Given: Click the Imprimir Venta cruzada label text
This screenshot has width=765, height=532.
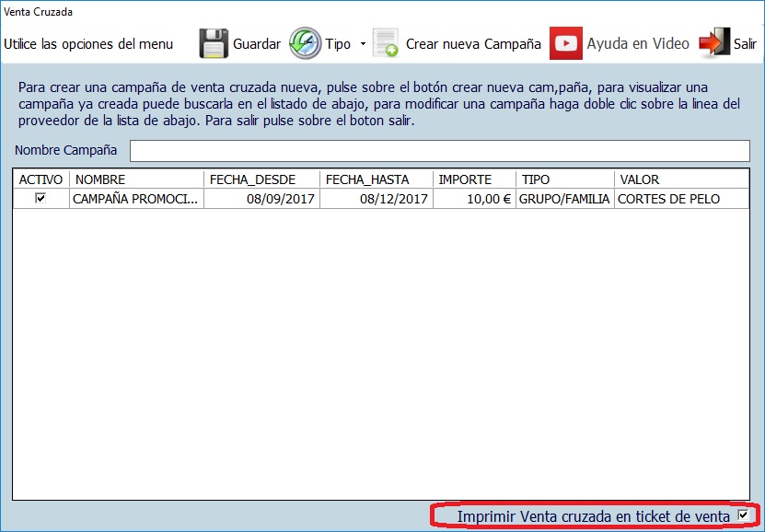Looking at the screenshot, I should point(593,516).
